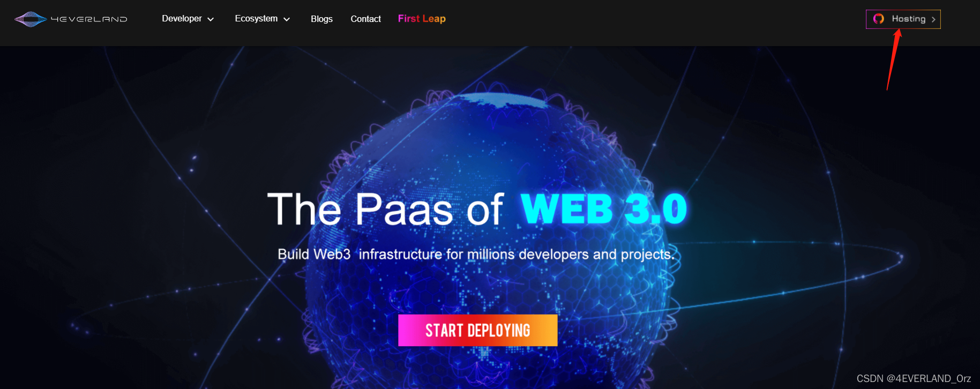Screen dimensions: 980x389
Task: Go to the Blogs page
Action: 321,19
